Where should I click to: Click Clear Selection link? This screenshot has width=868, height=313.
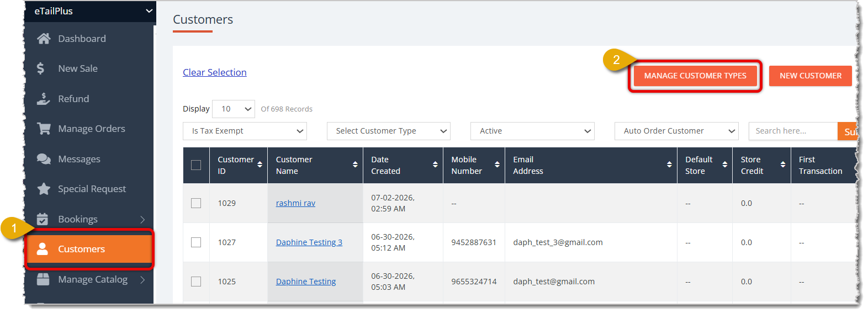click(x=215, y=72)
